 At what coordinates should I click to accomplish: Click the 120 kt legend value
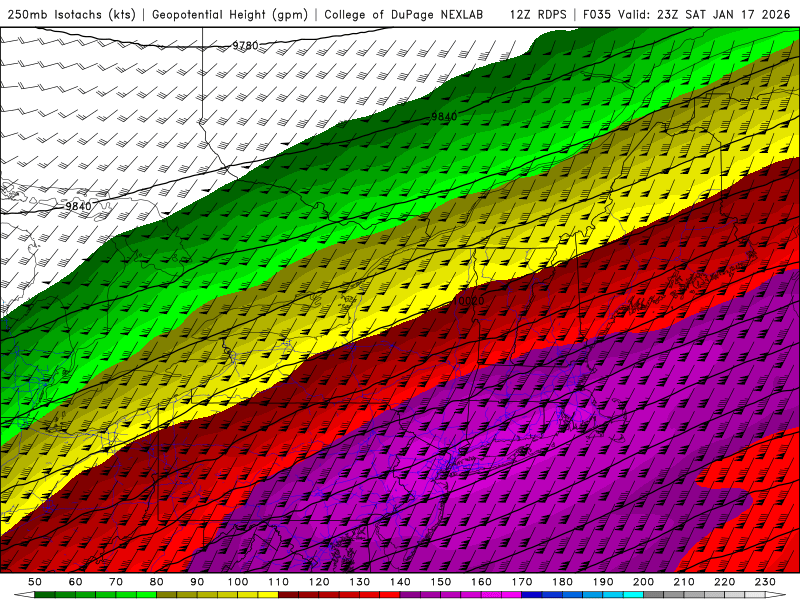pyautogui.click(x=319, y=582)
